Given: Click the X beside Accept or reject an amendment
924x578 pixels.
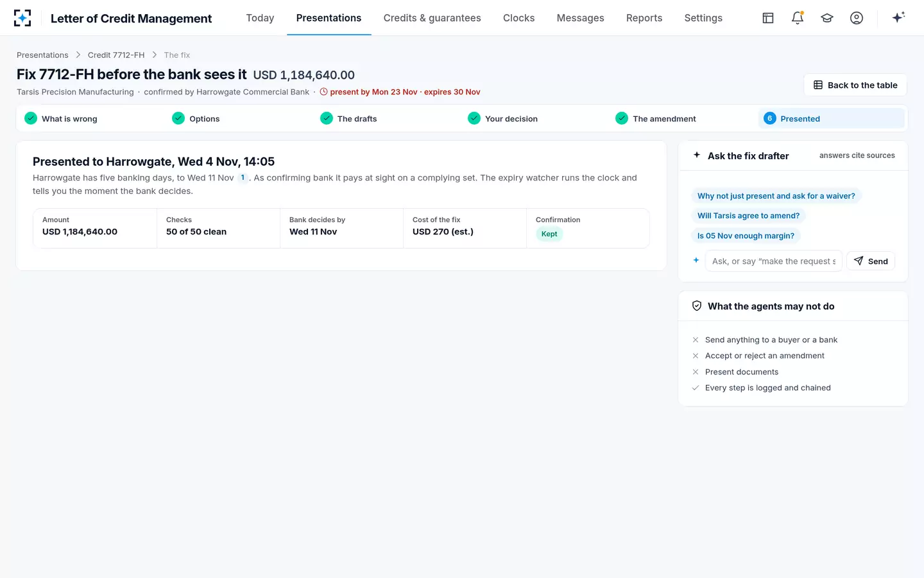Looking at the screenshot, I should click(696, 356).
